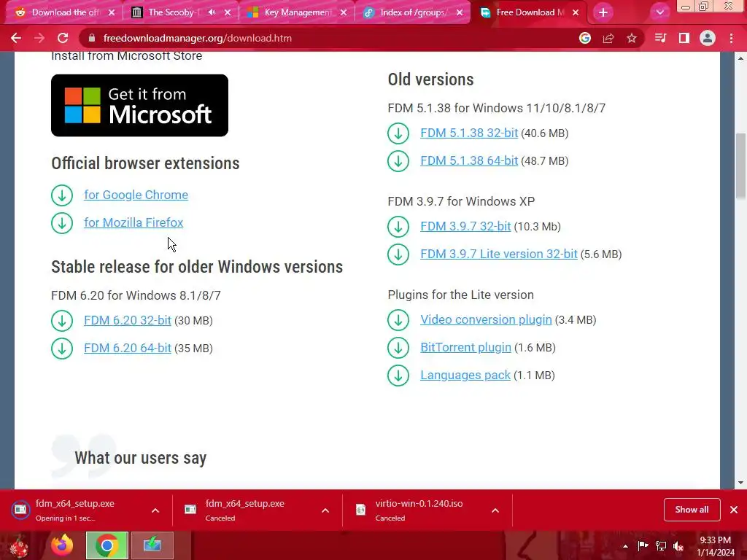The image size is (747, 560).
Task: Click the 'Get it from Microsoft' badge
Action: [139, 105]
